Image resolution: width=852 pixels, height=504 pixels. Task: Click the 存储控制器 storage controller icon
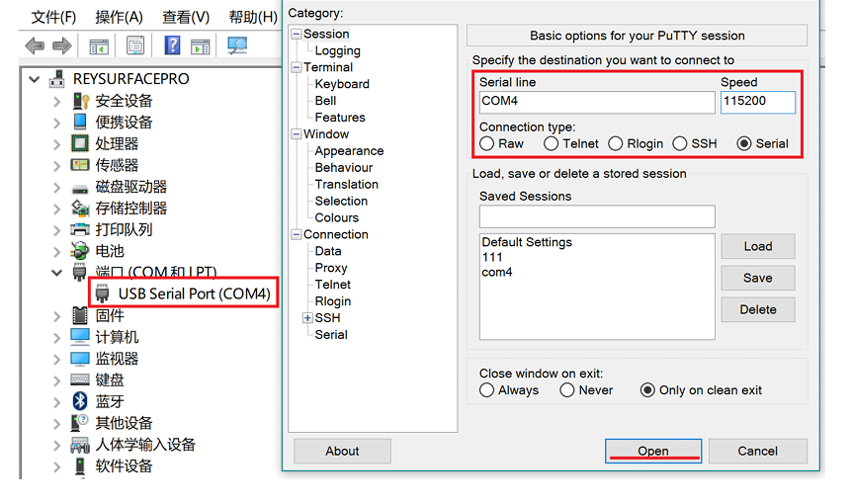(80, 208)
